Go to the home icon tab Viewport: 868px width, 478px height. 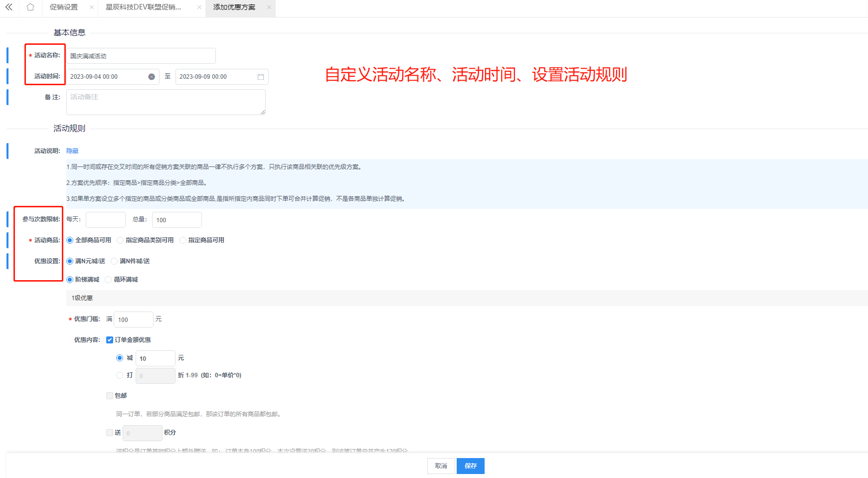click(x=30, y=7)
